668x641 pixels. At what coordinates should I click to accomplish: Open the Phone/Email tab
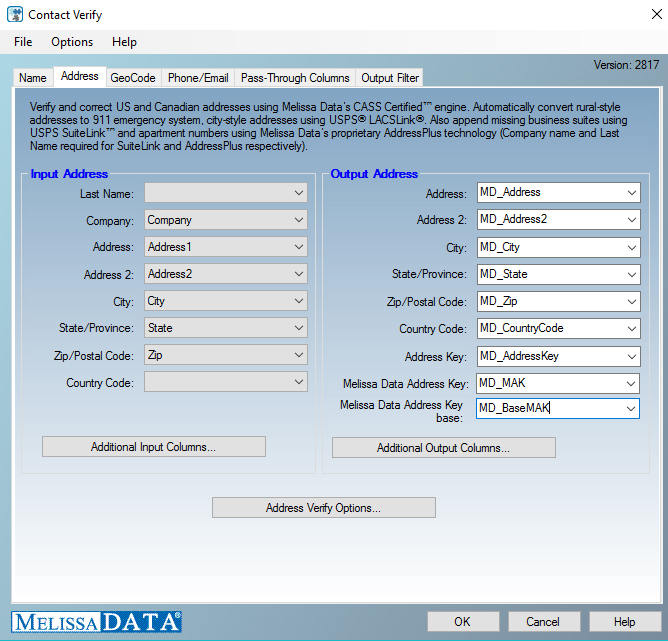click(198, 78)
